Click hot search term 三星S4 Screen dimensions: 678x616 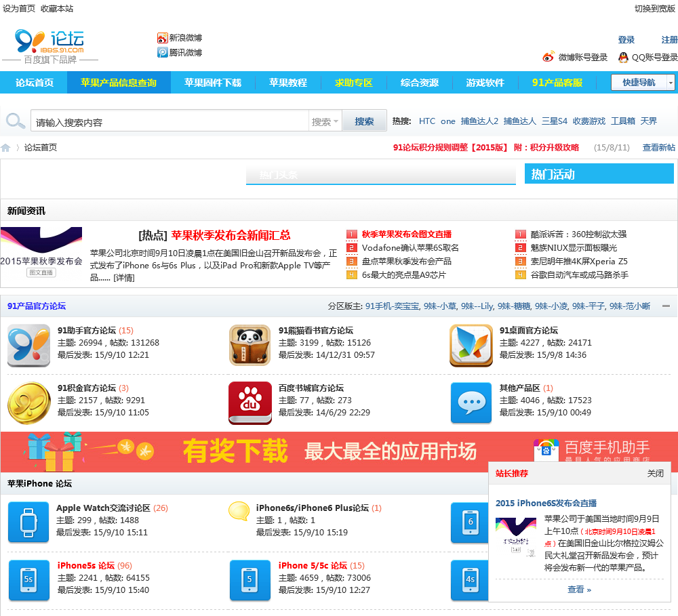pyautogui.click(x=555, y=121)
